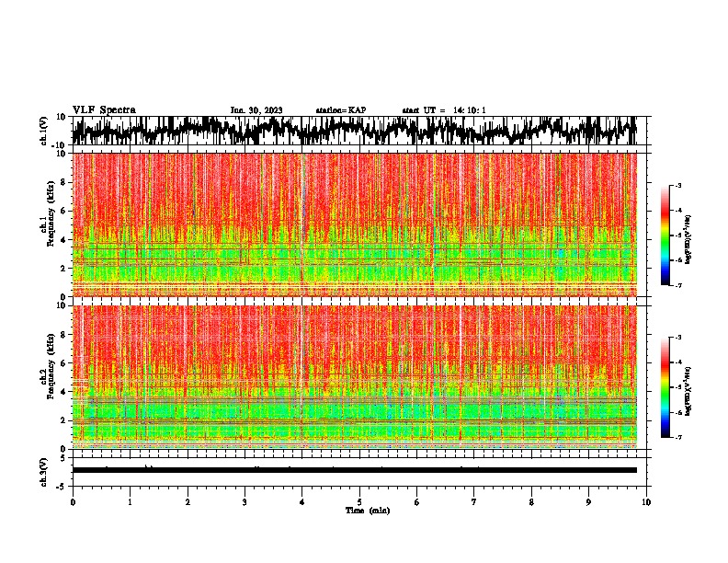The image size is (728, 563).
Task: Click the "-7" label on ch.2 color scale
Action: point(677,438)
